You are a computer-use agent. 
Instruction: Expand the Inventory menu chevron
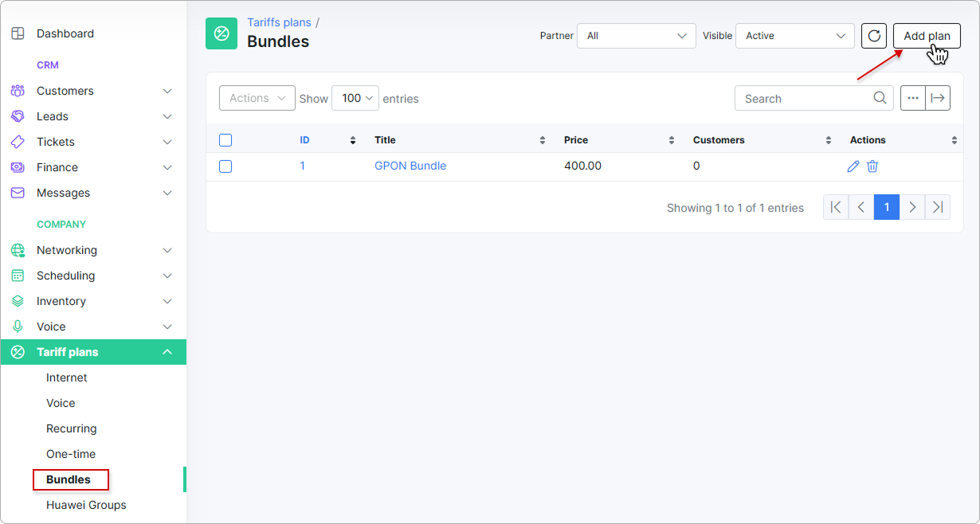[167, 301]
